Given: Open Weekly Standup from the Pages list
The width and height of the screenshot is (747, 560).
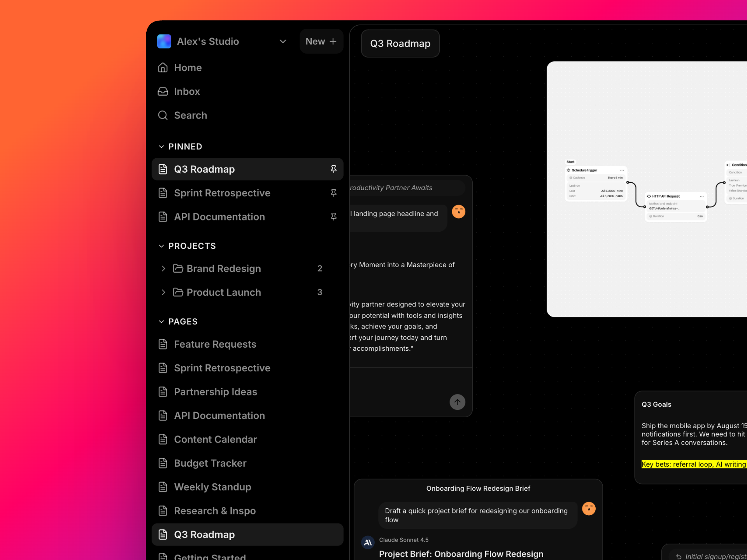Looking at the screenshot, I should pos(212,486).
